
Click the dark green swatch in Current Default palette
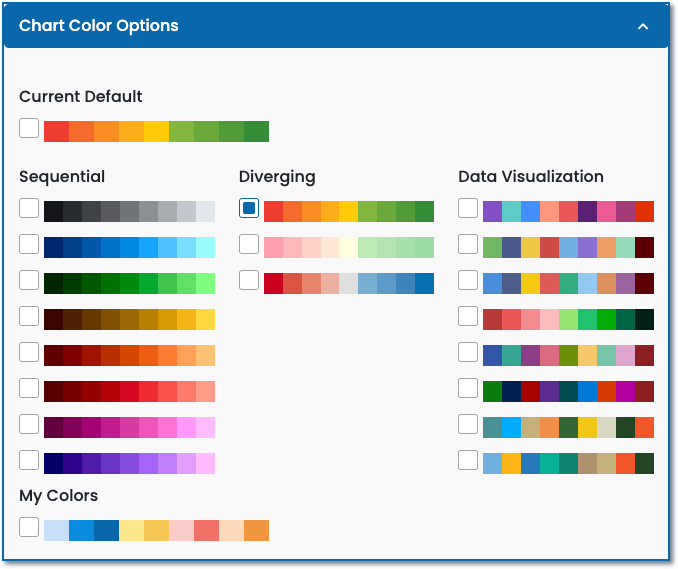point(256,131)
